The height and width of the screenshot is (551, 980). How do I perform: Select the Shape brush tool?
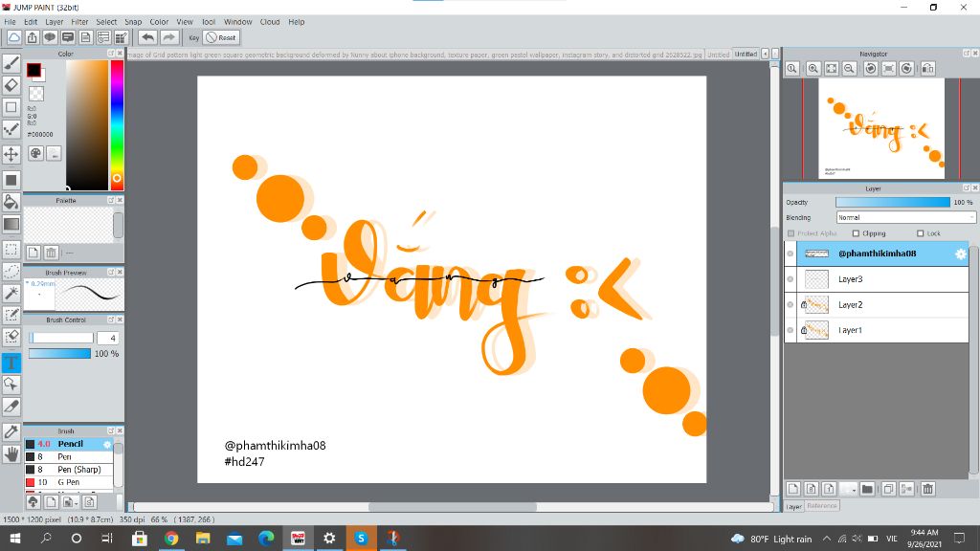[x=11, y=107]
